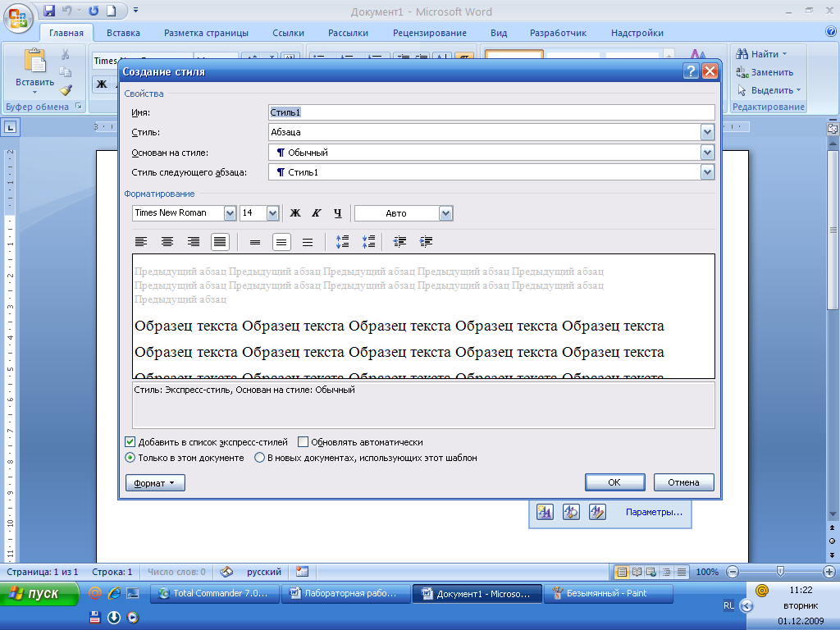Select 'Только в этом документе' radio button
The height and width of the screenshot is (630, 840).
130,458
